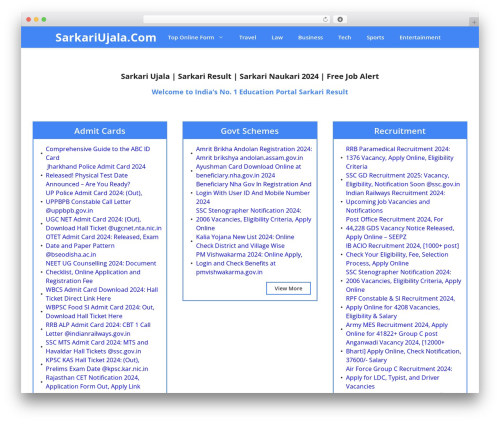Screen dimensions: 500x423
Task: Click the Recruitment section header
Action: tap(400, 131)
